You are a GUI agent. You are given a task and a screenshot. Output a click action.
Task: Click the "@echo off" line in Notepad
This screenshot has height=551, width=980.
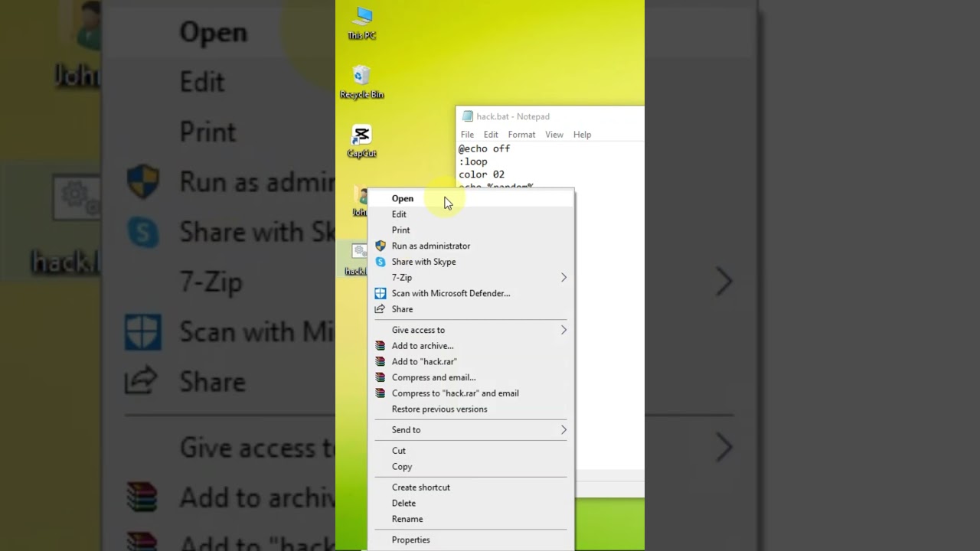pyautogui.click(x=484, y=148)
